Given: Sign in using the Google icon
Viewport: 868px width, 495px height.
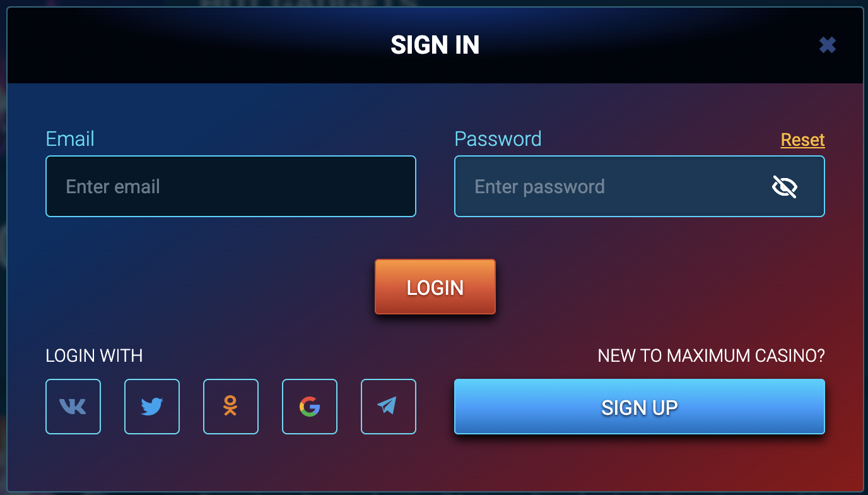Looking at the screenshot, I should pos(310,407).
